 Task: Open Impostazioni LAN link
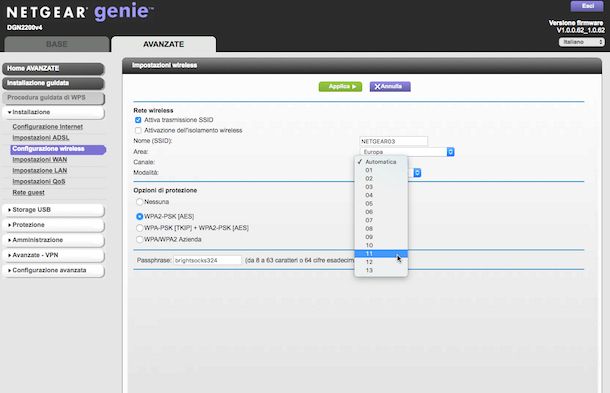pyautogui.click(x=40, y=170)
